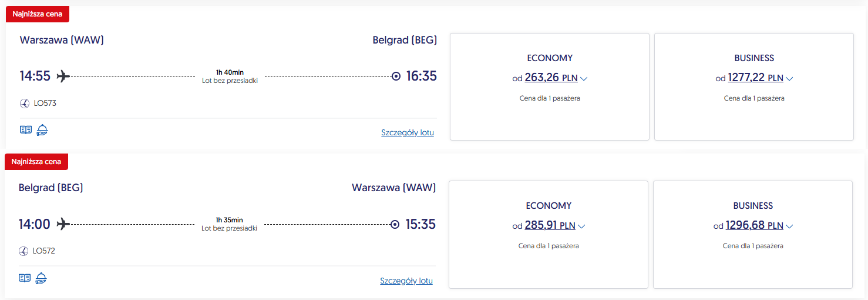This screenshot has height=300, width=868.
Task: Click the magazine icon on flight LO572
Action: pos(24,278)
